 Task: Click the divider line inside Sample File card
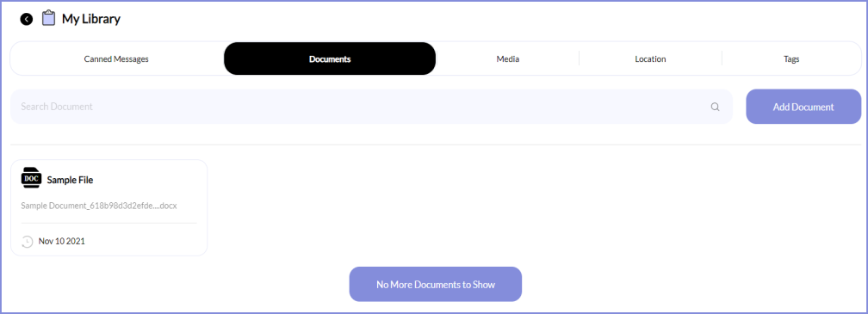pyautogui.click(x=109, y=224)
